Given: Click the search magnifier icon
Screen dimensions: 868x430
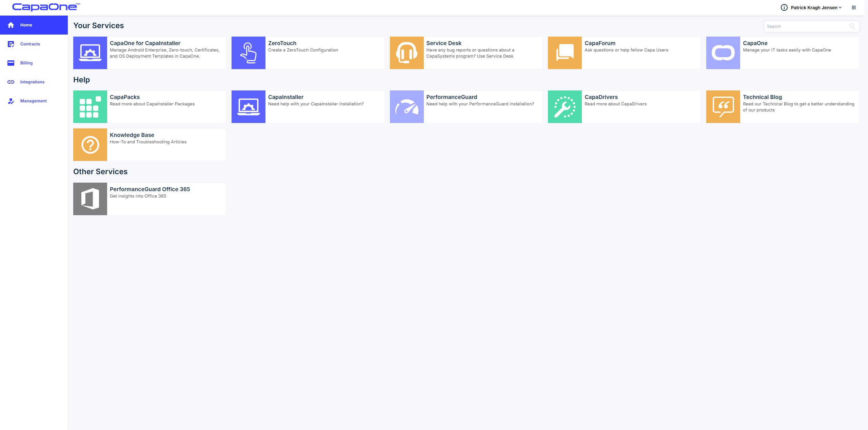Looking at the screenshot, I should [x=852, y=26].
